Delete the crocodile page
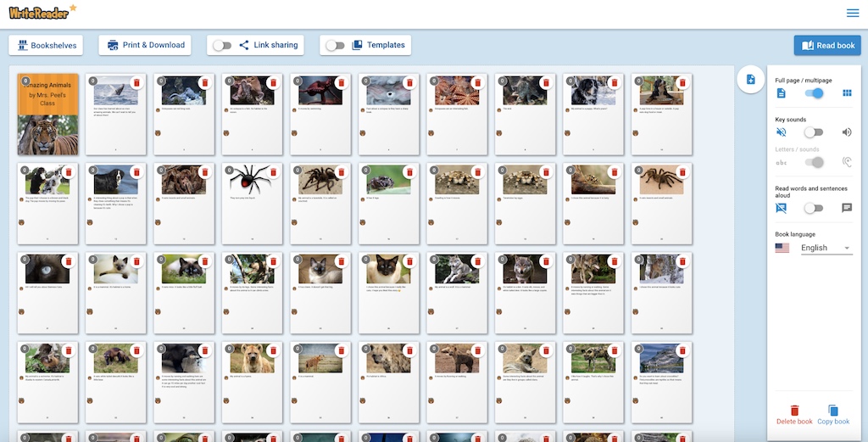The width and height of the screenshot is (868, 442). coord(682,350)
